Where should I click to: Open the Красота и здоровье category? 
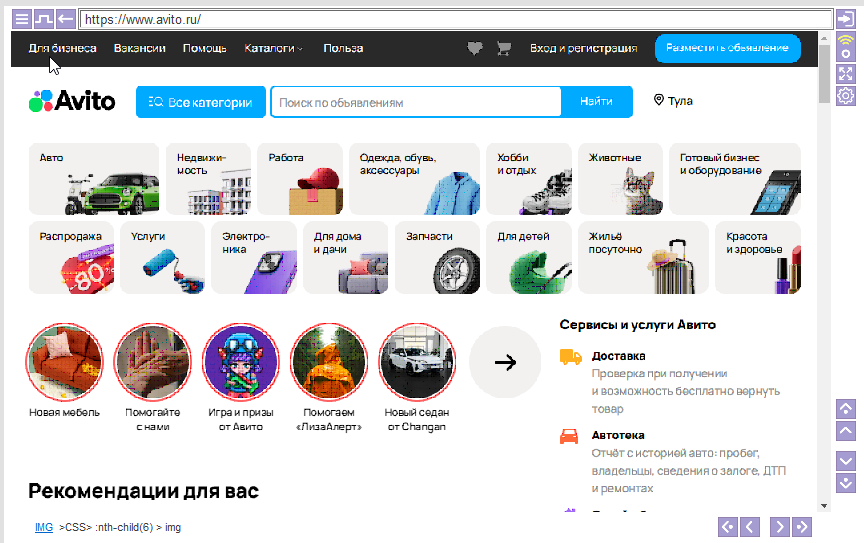(x=758, y=257)
